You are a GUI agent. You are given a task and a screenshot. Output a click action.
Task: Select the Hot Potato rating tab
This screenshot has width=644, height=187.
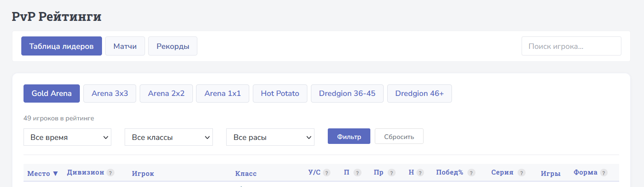280,94
